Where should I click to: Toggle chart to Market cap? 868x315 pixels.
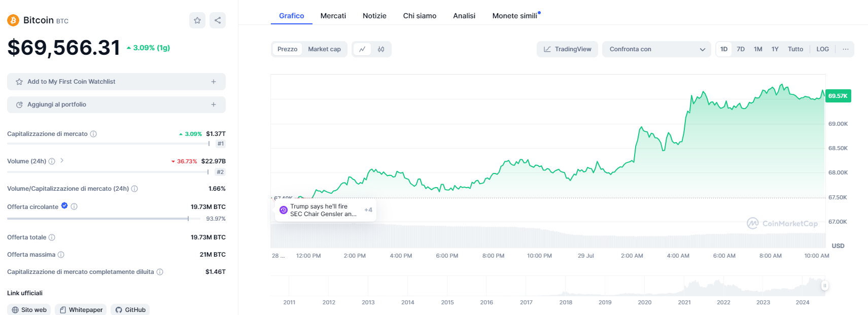point(324,49)
